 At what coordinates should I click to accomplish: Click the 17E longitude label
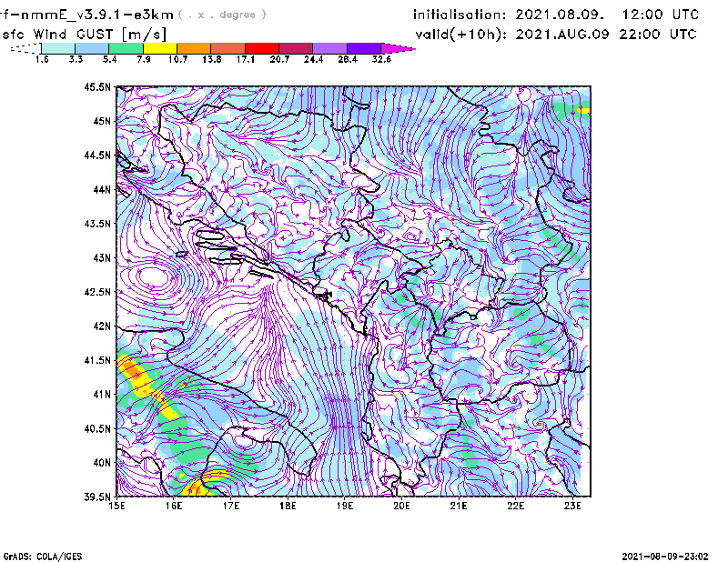coord(231,506)
